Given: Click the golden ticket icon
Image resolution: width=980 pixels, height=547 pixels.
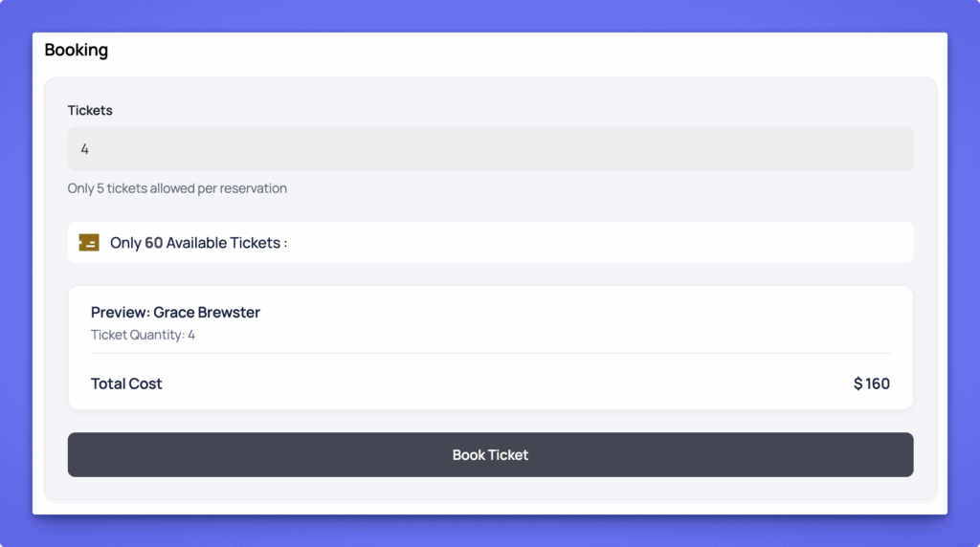Looking at the screenshot, I should click(x=89, y=243).
